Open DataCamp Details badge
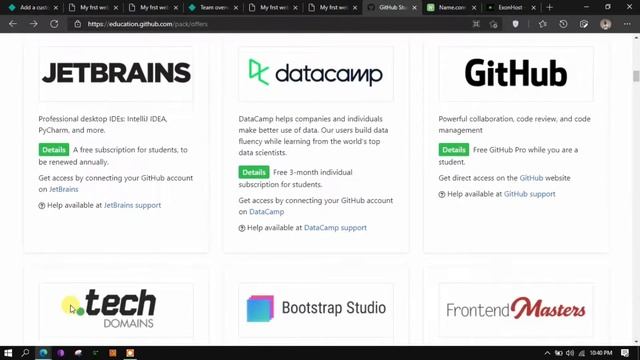640x360 pixels. click(x=254, y=172)
